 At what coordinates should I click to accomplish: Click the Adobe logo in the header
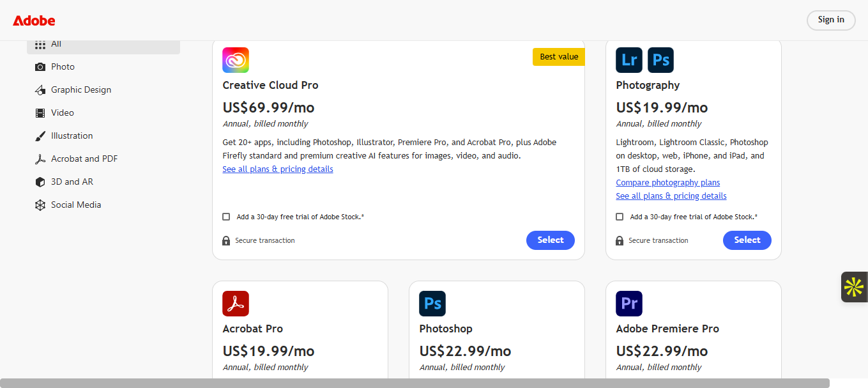pyautogui.click(x=34, y=20)
